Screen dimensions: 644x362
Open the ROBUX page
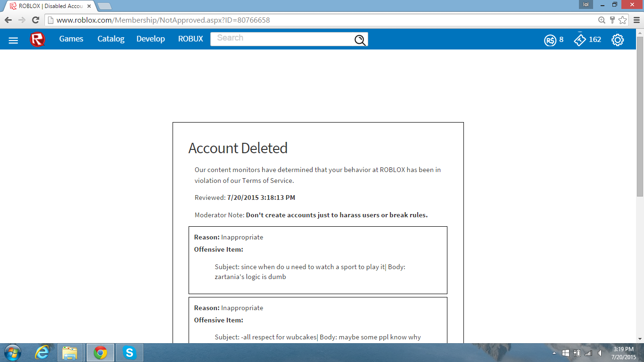click(x=190, y=39)
